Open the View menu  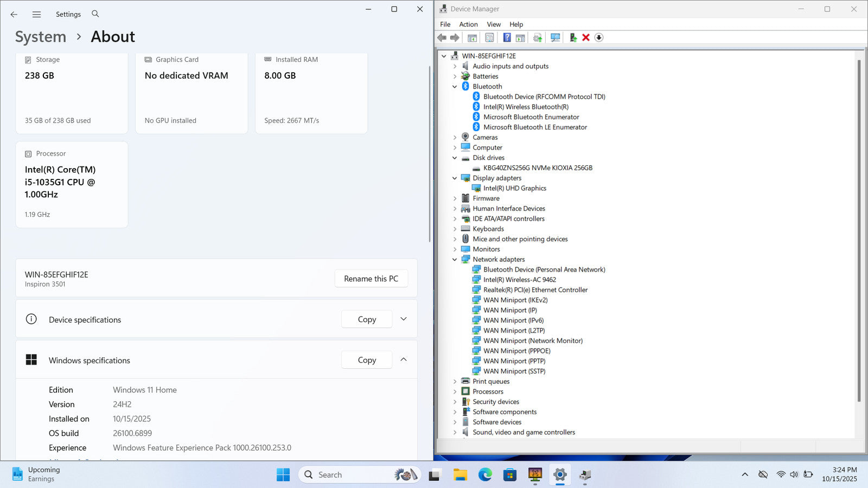(494, 24)
